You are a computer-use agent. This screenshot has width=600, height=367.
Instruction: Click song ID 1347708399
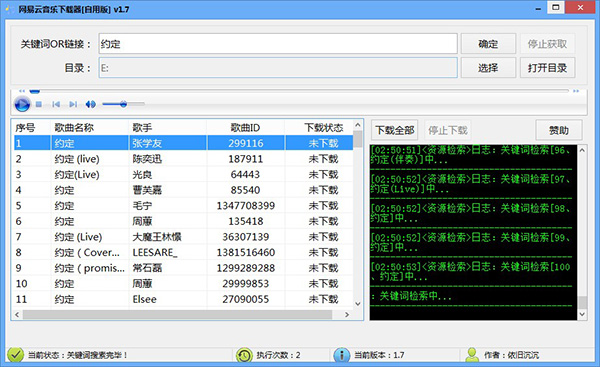(246, 206)
